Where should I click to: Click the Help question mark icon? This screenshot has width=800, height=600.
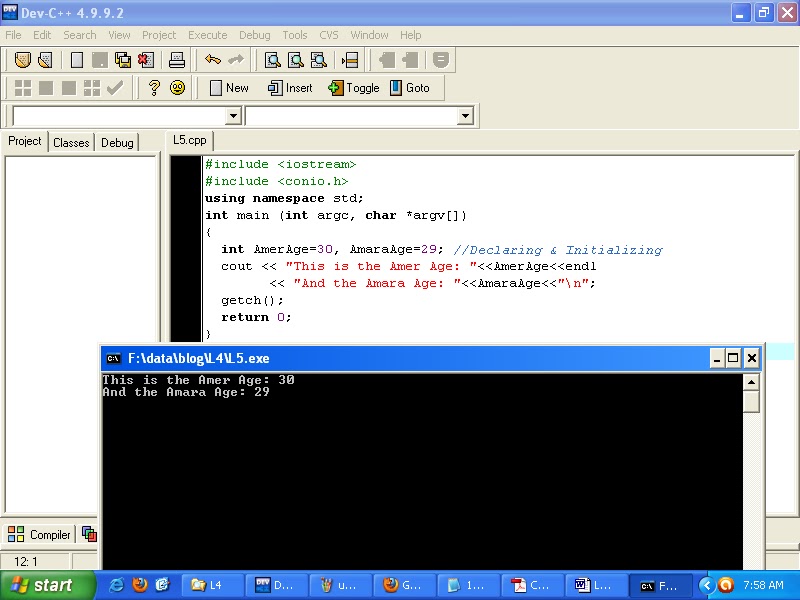(153, 87)
